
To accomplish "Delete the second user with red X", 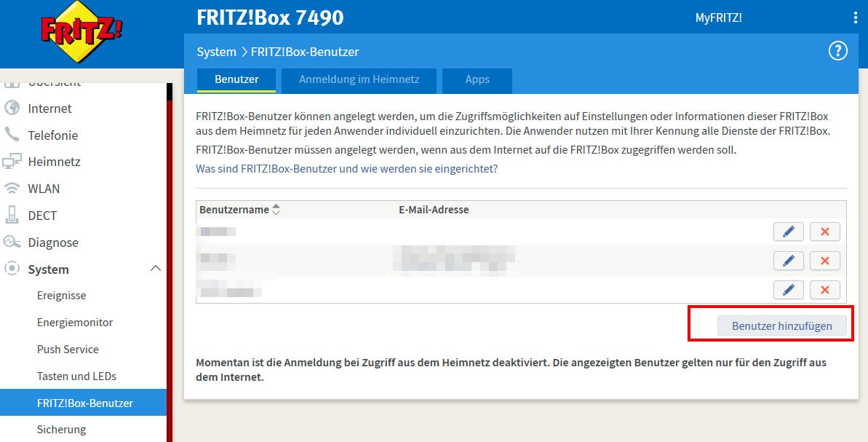I will pyautogui.click(x=825, y=261).
